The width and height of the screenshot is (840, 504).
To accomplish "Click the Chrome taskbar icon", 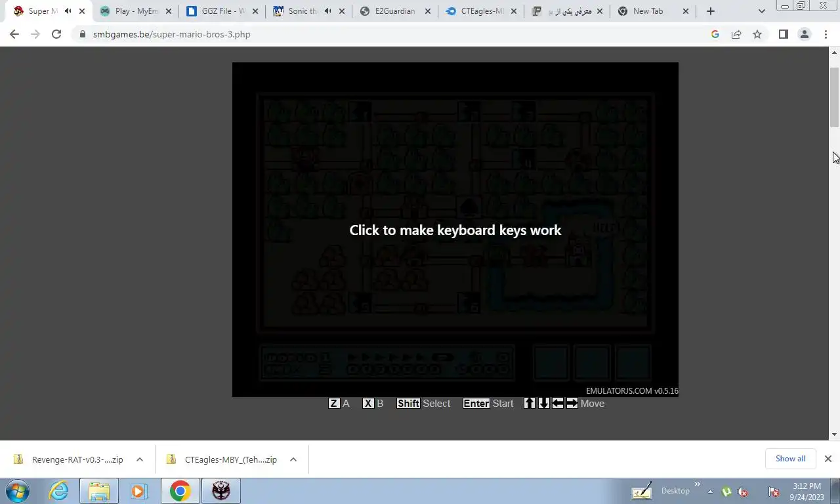I will pos(180,491).
